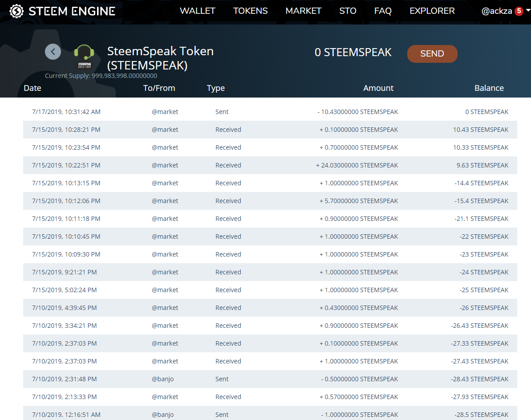Select date 7/10/2019, 3:34:21 PM
Image resolution: width=531 pixels, height=420 pixels.
(x=65, y=326)
